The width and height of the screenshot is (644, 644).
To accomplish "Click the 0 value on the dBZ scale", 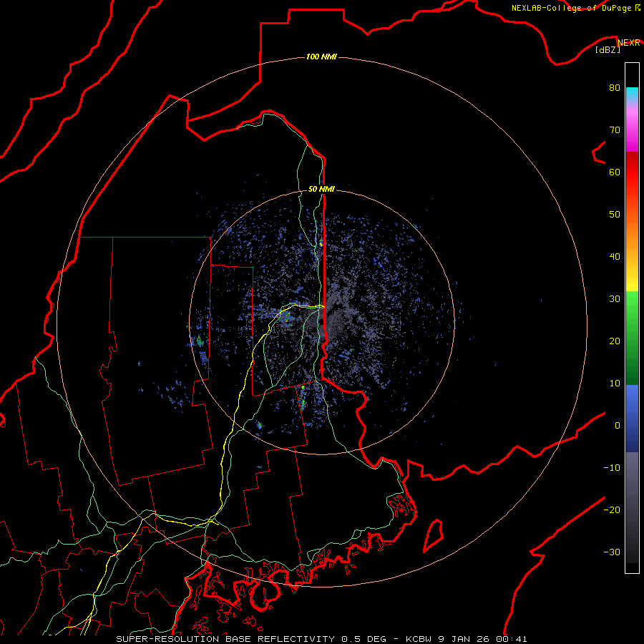I will tap(618, 426).
